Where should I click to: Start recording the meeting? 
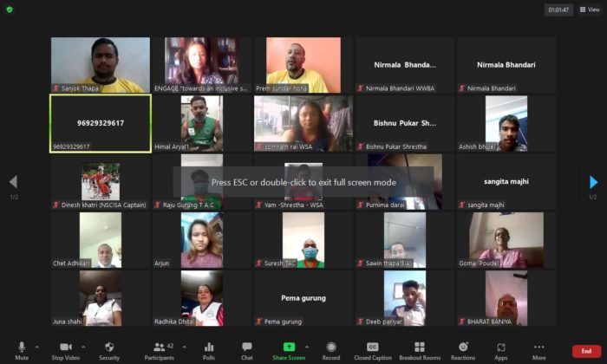click(x=331, y=349)
